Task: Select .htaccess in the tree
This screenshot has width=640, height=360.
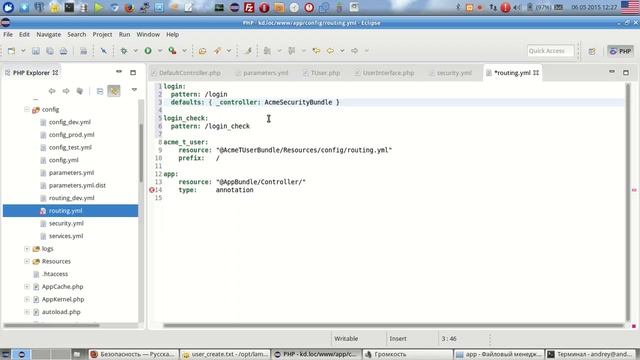Action: [55, 274]
